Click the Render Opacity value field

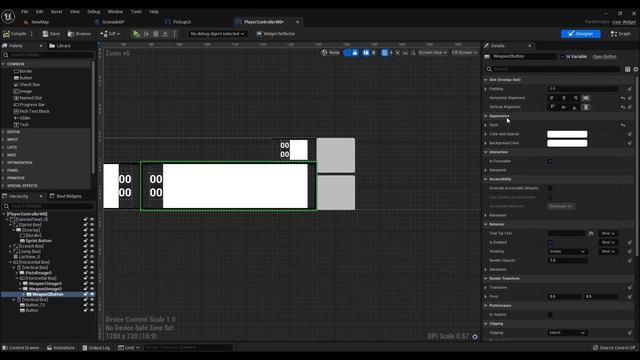point(567,260)
